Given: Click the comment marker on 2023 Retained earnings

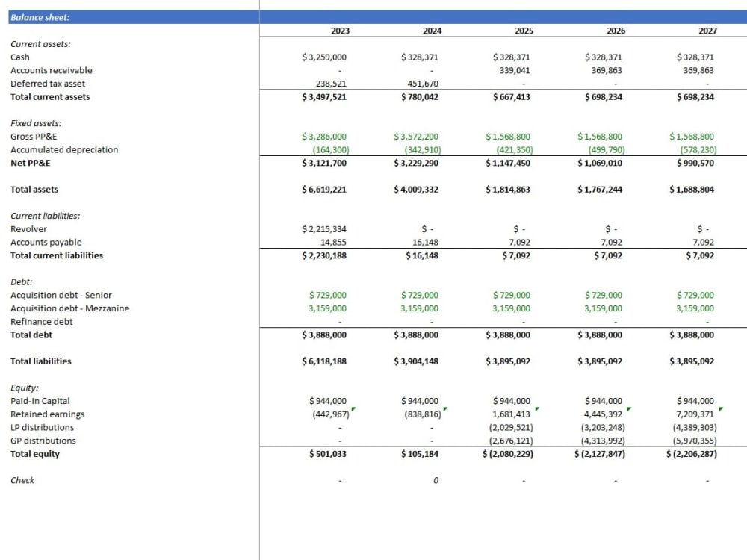Looking at the screenshot, I should tap(353, 409).
